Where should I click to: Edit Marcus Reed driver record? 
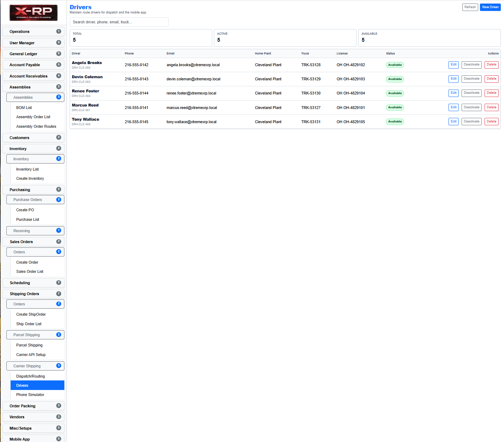453,107
